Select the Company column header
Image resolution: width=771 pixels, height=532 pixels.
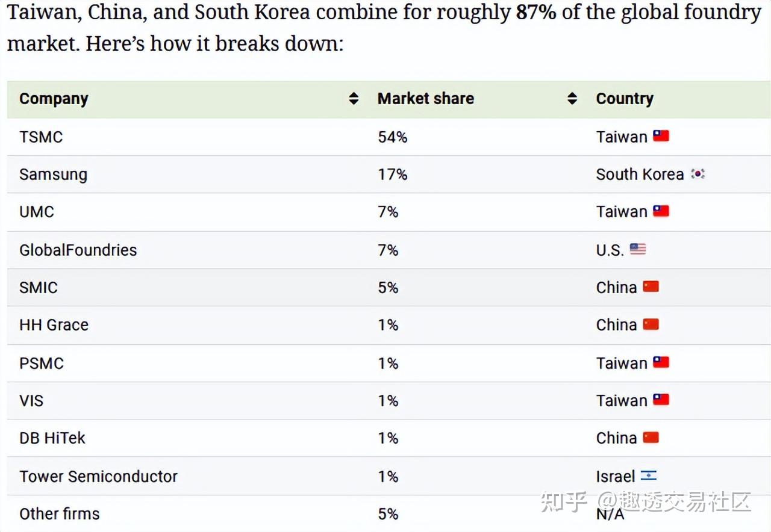click(54, 99)
